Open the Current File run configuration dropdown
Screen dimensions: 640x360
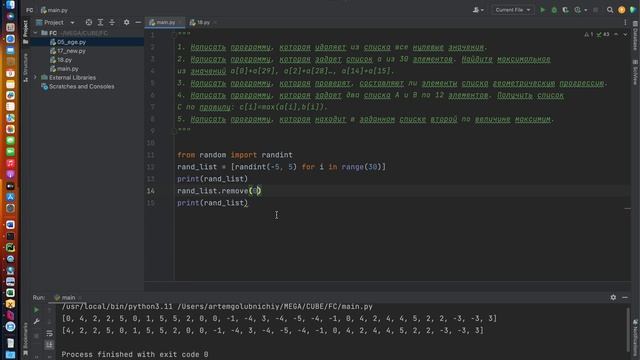coord(513,10)
